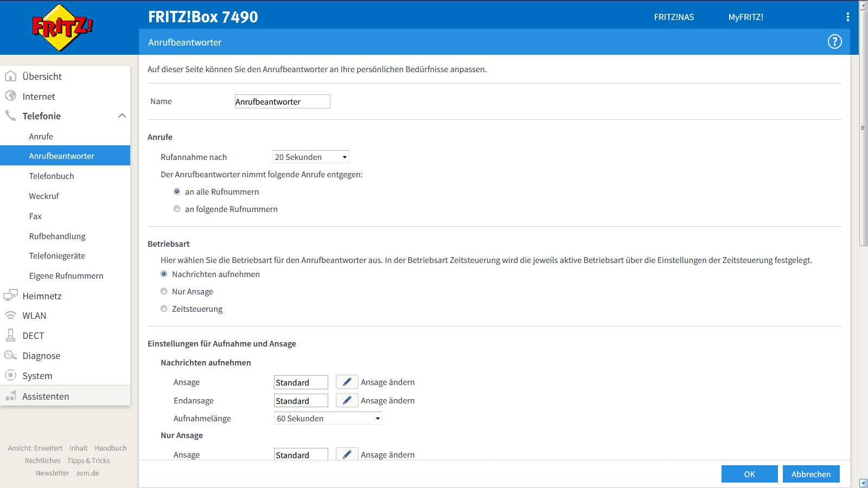This screenshot has height=488, width=868.
Task: Click the Name input field
Action: click(x=282, y=101)
